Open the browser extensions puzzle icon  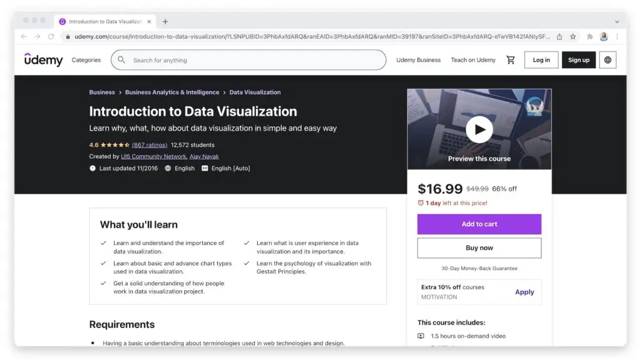point(590,36)
